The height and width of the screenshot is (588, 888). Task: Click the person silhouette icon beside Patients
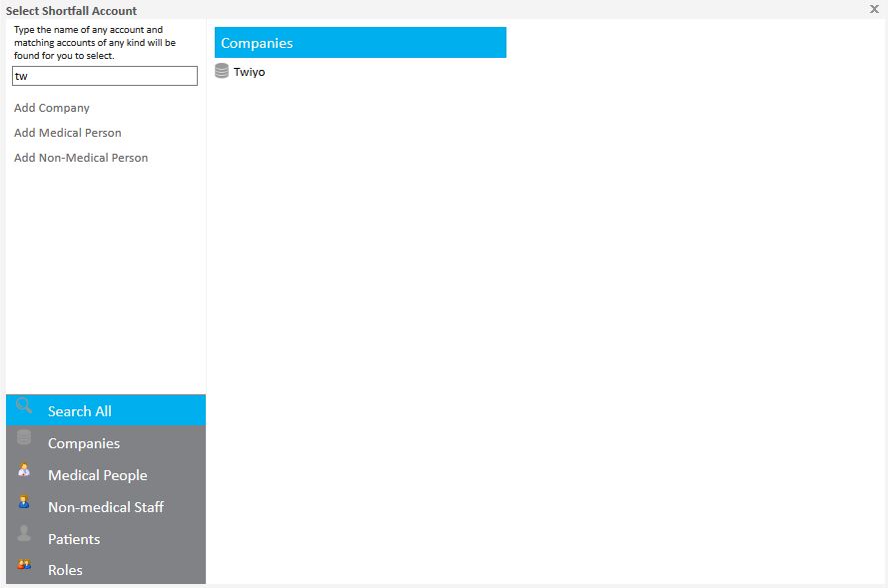tap(24, 534)
